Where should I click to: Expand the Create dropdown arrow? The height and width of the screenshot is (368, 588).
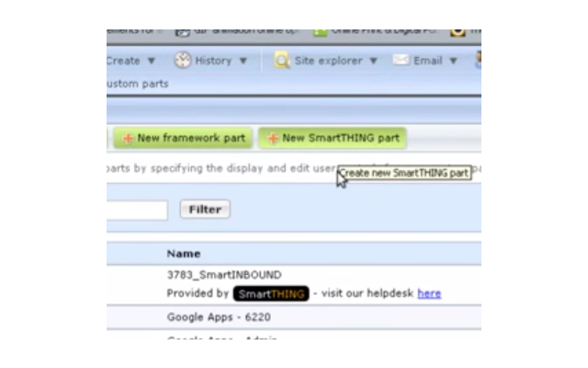151,61
